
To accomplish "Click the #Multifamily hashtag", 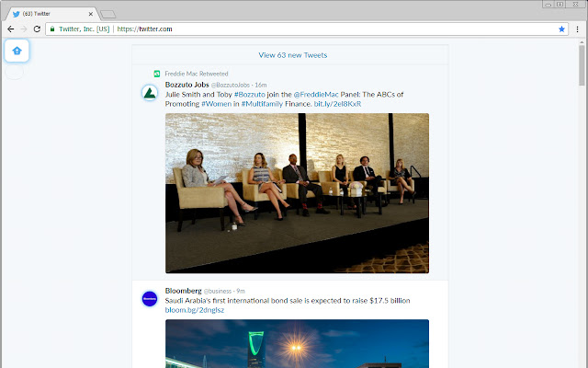I will 262,104.
